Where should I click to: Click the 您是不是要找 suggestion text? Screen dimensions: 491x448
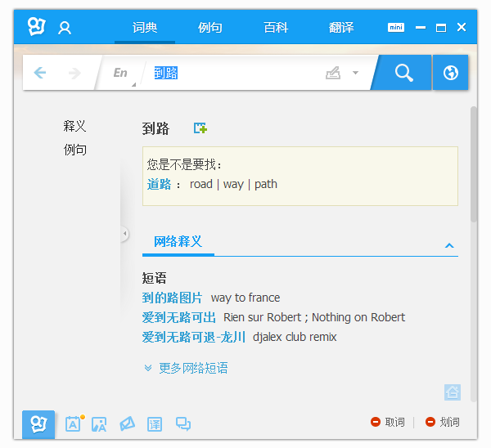184,164
